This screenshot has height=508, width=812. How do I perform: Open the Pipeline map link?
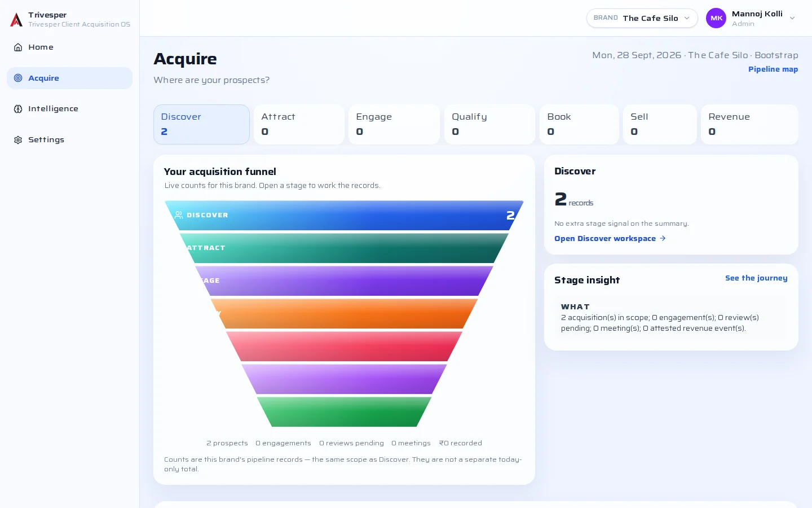773,69
